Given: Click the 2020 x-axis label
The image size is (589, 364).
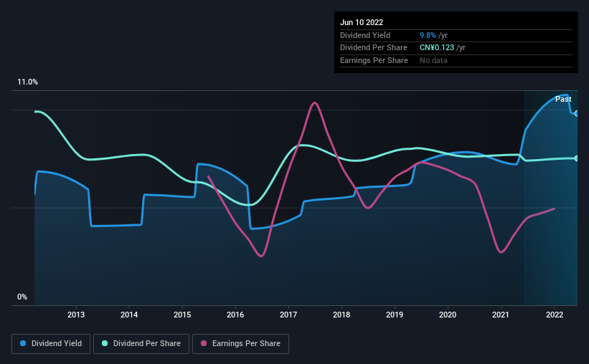Looking at the screenshot, I should pyautogui.click(x=448, y=315).
